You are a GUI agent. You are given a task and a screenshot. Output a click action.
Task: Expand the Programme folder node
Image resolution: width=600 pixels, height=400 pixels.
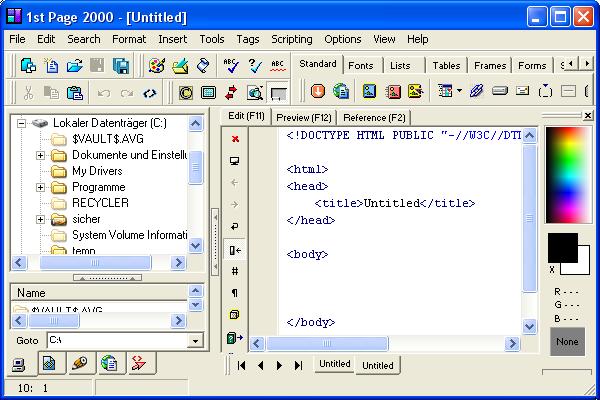[x=40, y=187]
